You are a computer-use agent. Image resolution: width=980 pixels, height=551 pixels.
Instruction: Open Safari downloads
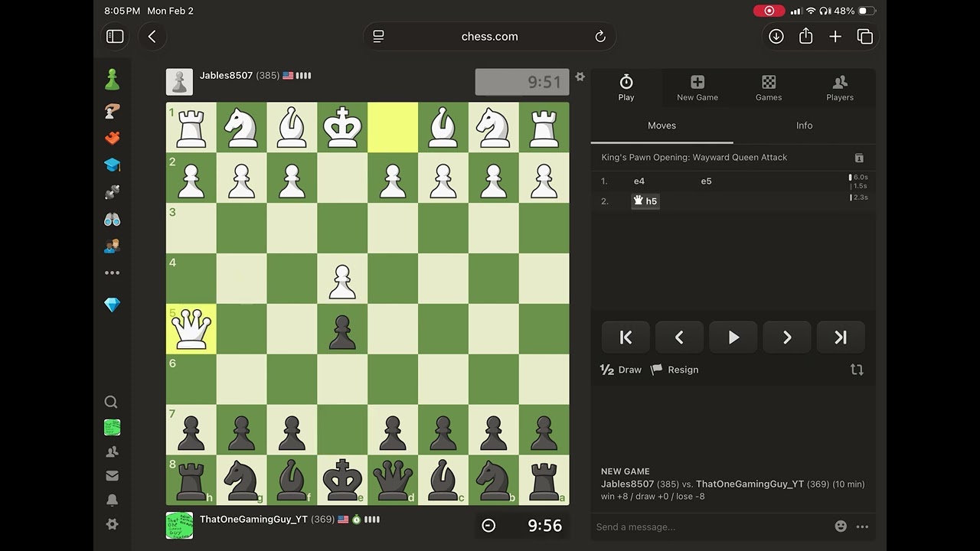point(776,36)
